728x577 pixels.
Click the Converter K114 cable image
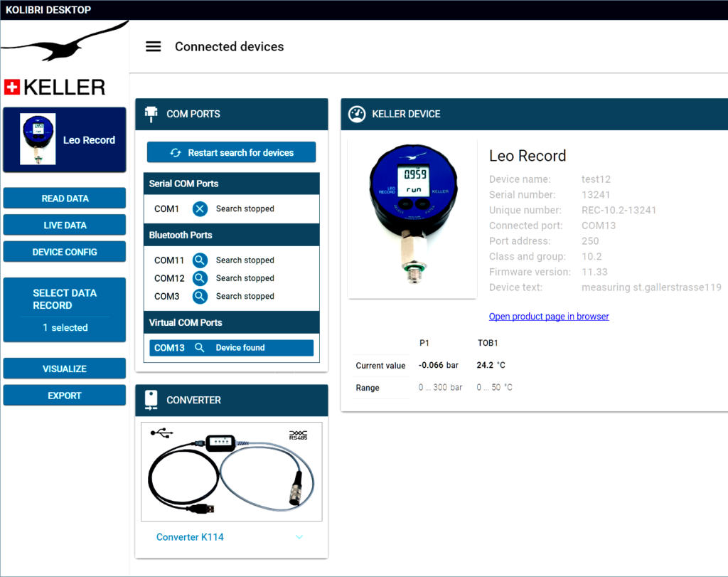pos(231,472)
